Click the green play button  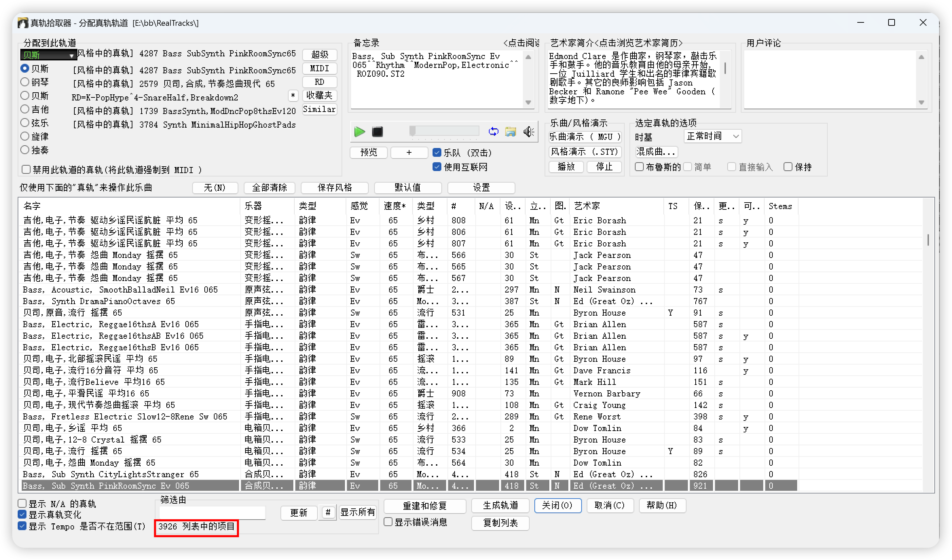[x=359, y=132]
